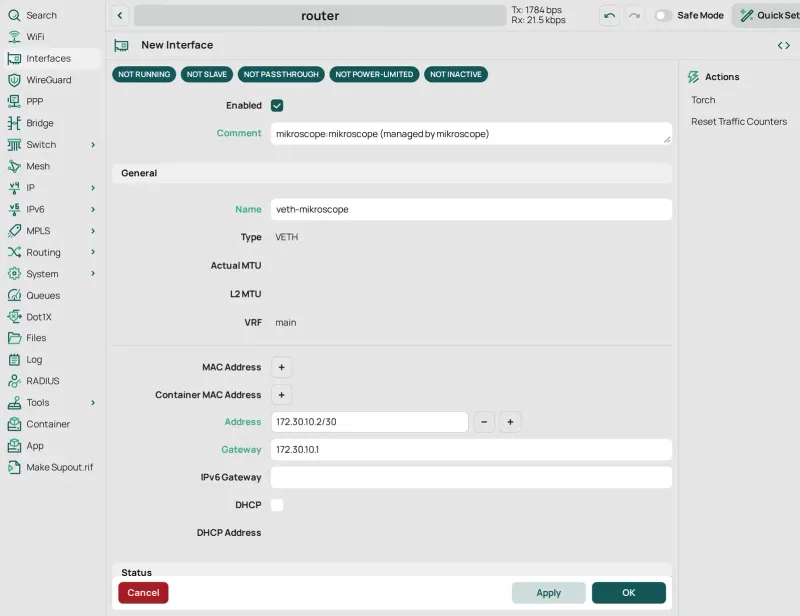The height and width of the screenshot is (616, 800).
Task: Click the undo arrow icon in top bar
Action: click(609, 16)
